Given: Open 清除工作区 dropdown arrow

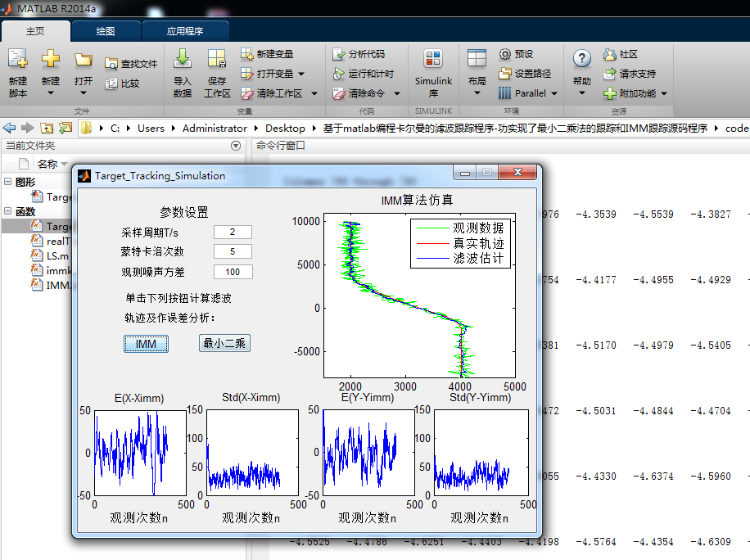Looking at the screenshot, I should click(314, 93).
